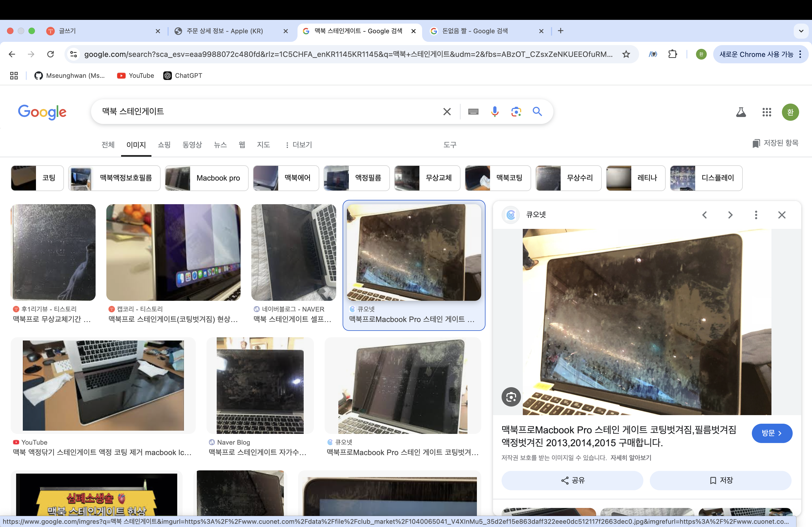This screenshot has width=812, height=527.
Task: Open Naver Blog 자가수리 image result
Action: [260, 386]
